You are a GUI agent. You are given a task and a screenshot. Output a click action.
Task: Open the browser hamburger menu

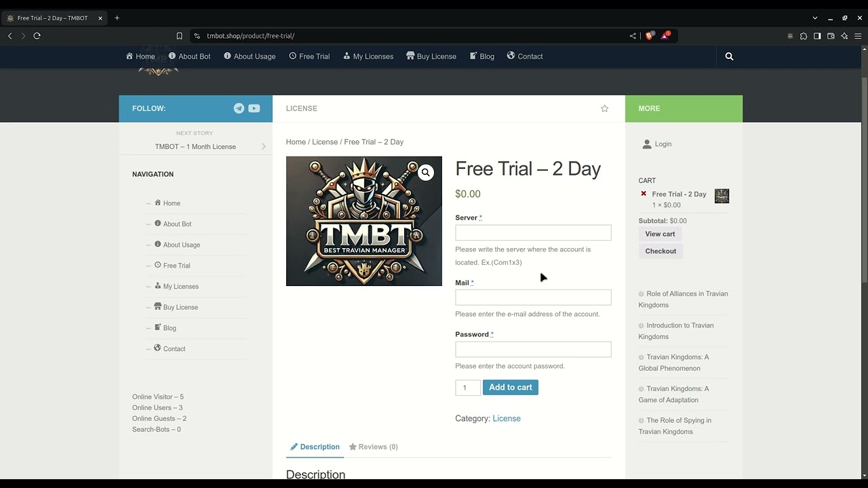pyautogui.click(x=858, y=36)
